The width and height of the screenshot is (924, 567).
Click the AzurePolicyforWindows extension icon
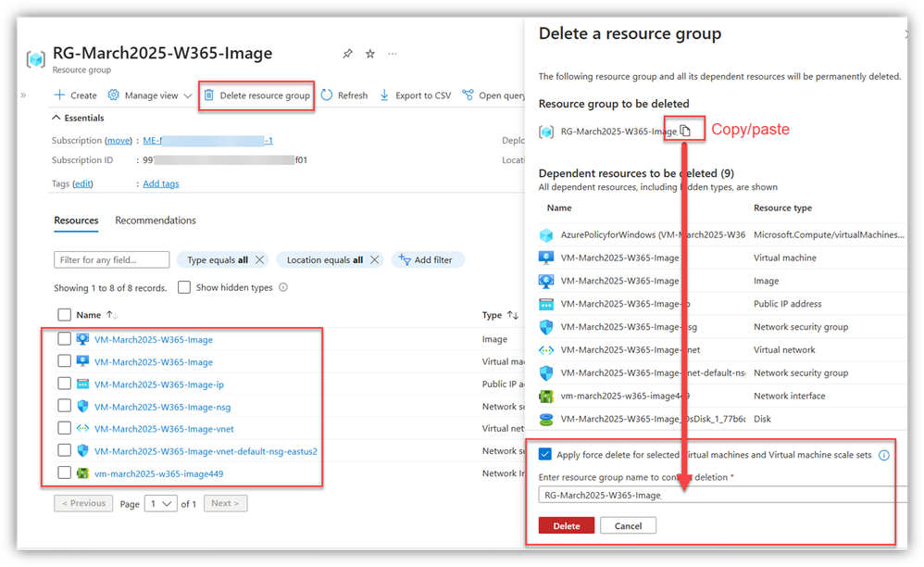(x=546, y=235)
